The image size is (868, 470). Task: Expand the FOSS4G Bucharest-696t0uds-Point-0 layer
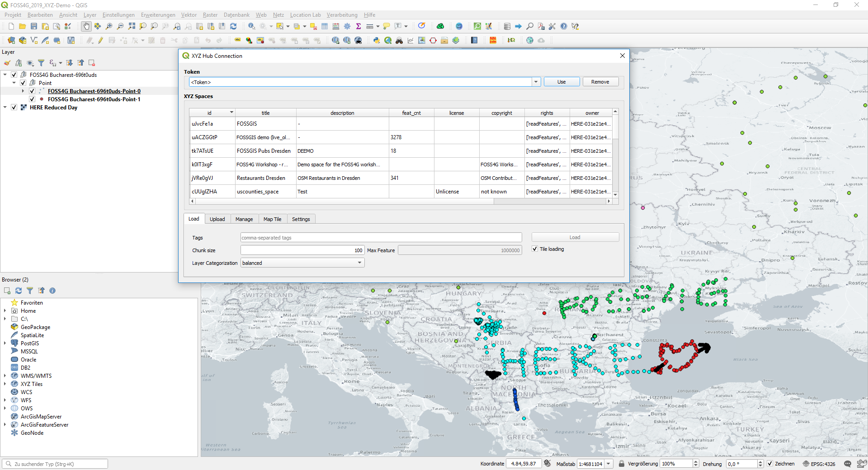click(x=23, y=91)
